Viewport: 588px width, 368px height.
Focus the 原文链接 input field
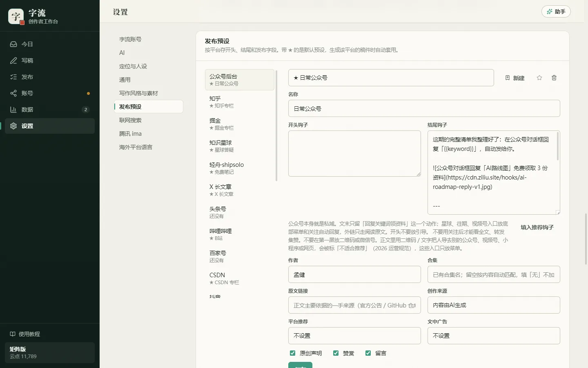coord(354,305)
